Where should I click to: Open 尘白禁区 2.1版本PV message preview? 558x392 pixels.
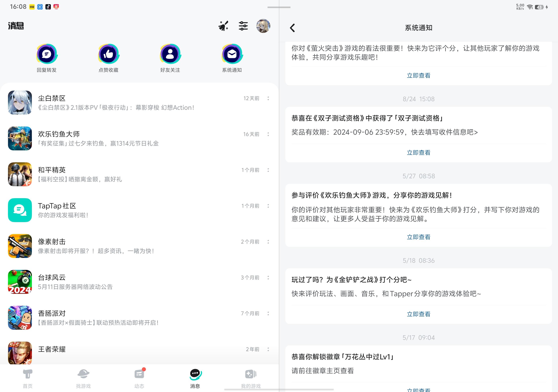point(116,108)
